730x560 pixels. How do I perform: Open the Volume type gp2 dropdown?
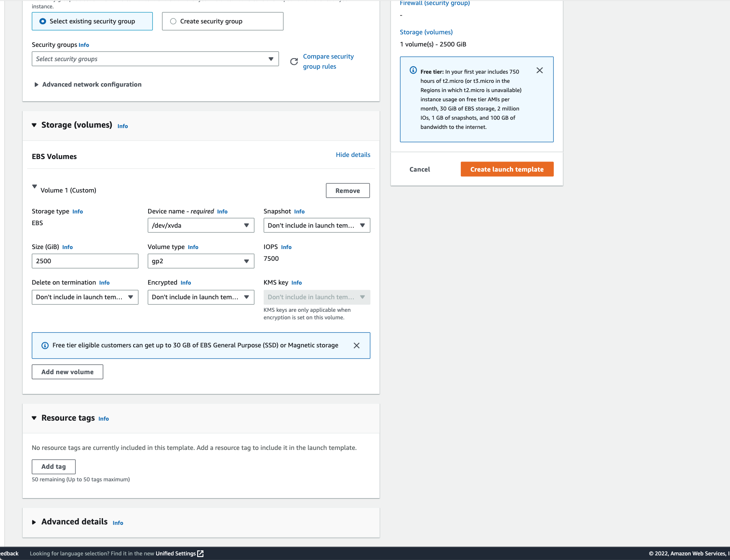point(200,261)
